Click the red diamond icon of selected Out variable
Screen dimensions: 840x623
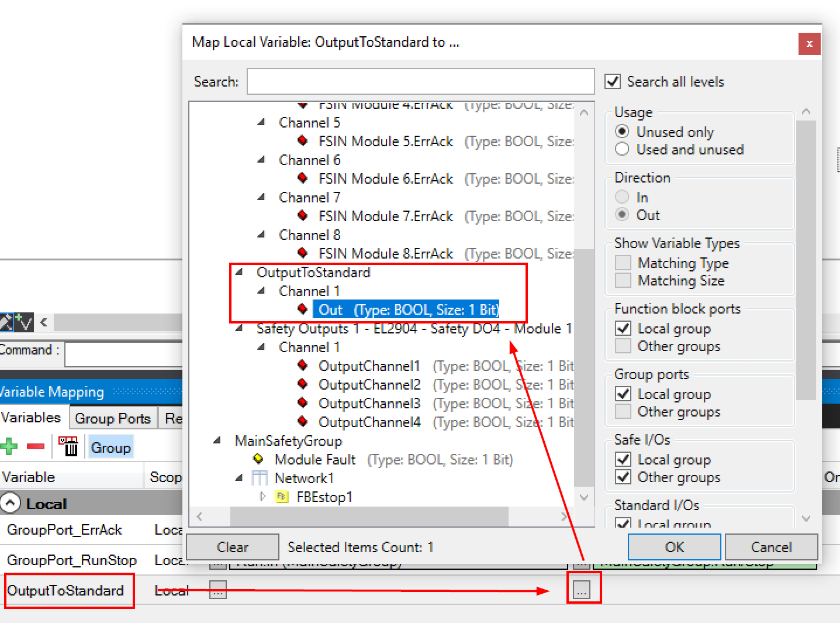[x=303, y=309]
